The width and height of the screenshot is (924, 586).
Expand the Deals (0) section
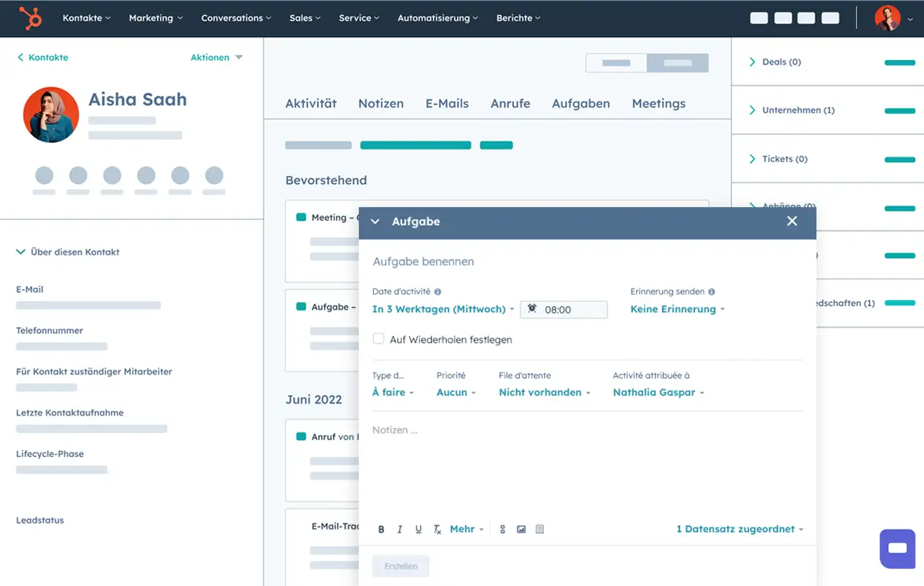pos(752,62)
